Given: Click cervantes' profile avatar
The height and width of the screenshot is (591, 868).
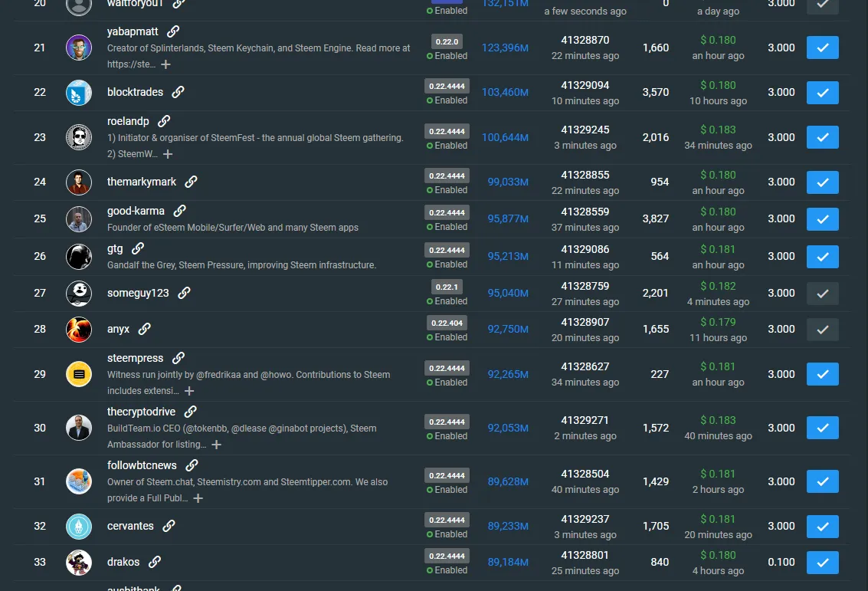Looking at the screenshot, I should (79, 526).
